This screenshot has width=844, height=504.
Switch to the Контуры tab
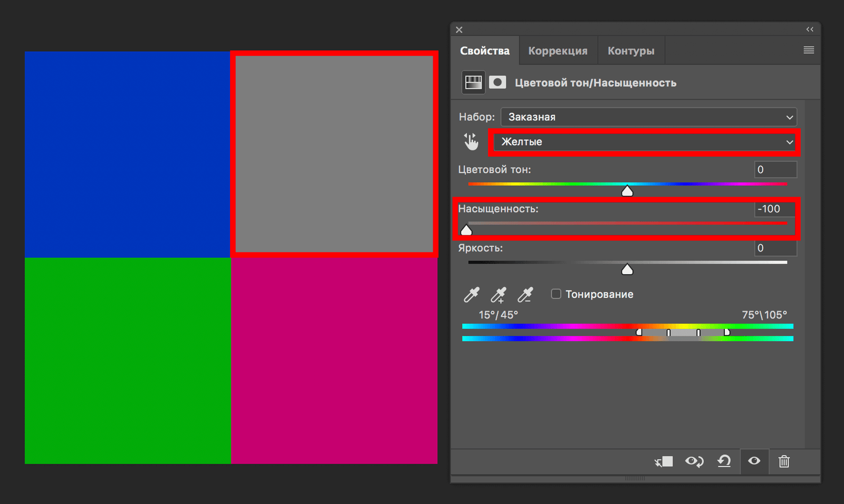pyautogui.click(x=631, y=51)
